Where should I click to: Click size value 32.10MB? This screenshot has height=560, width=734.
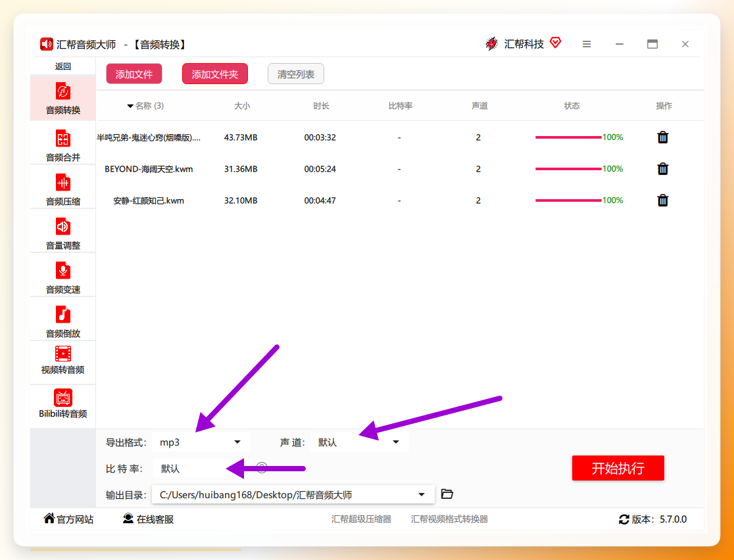(241, 200)
